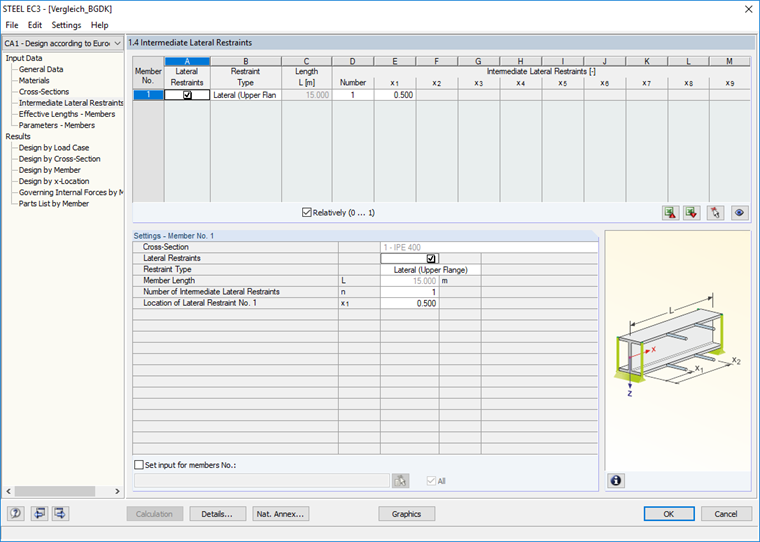Open the Help question mark icon
Screen dimensions: 760x542
[x=16, y=513]
